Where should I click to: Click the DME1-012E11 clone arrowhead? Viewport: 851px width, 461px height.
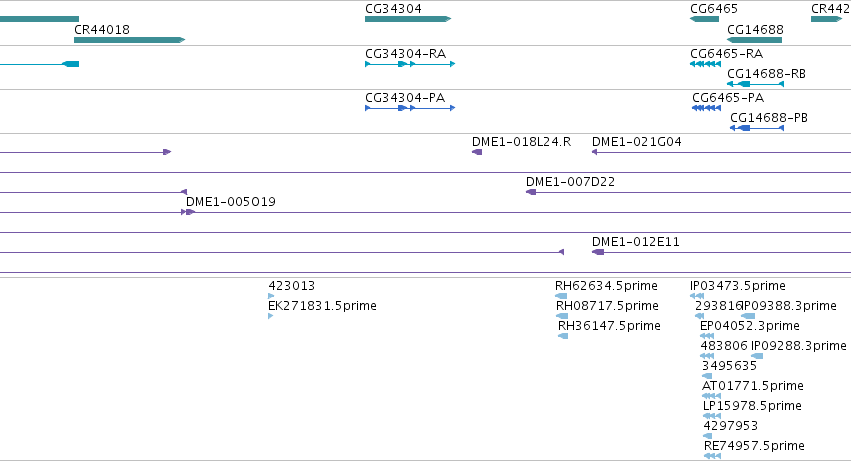[598, 252]
